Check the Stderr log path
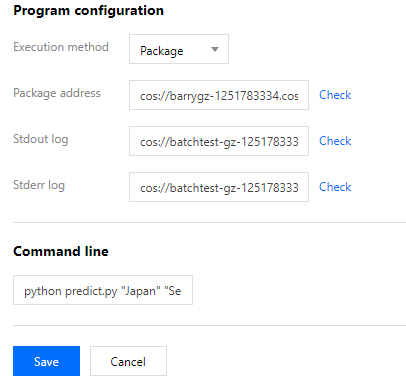Viewport: 406px width, 383px height. (x=335, y=187)
